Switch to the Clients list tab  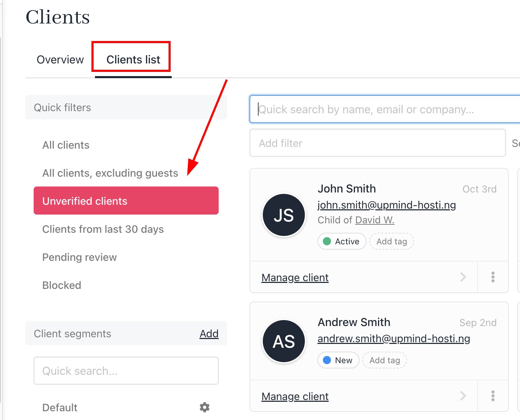coord(133,60)
